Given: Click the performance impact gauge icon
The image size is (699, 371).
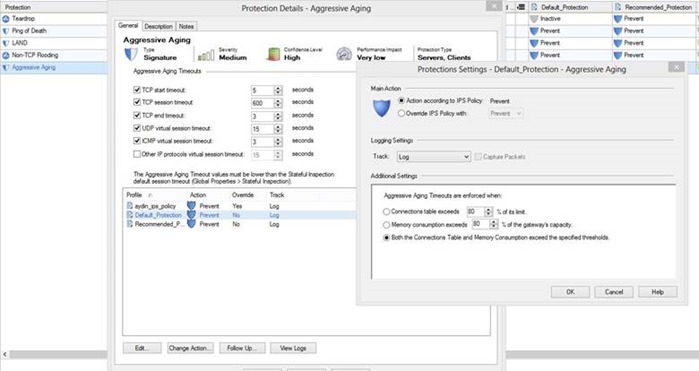Looking at the screenshot, I should point(344,54).
